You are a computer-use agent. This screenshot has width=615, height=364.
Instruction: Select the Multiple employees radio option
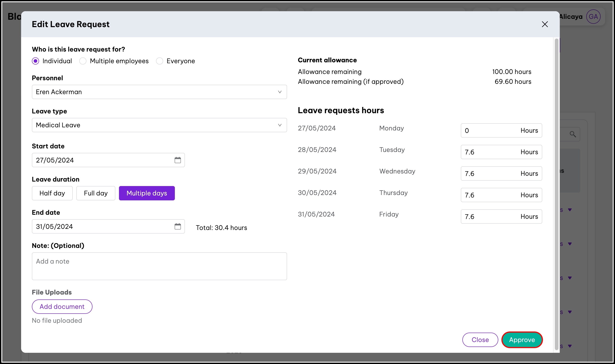click(x=83, y=61)
